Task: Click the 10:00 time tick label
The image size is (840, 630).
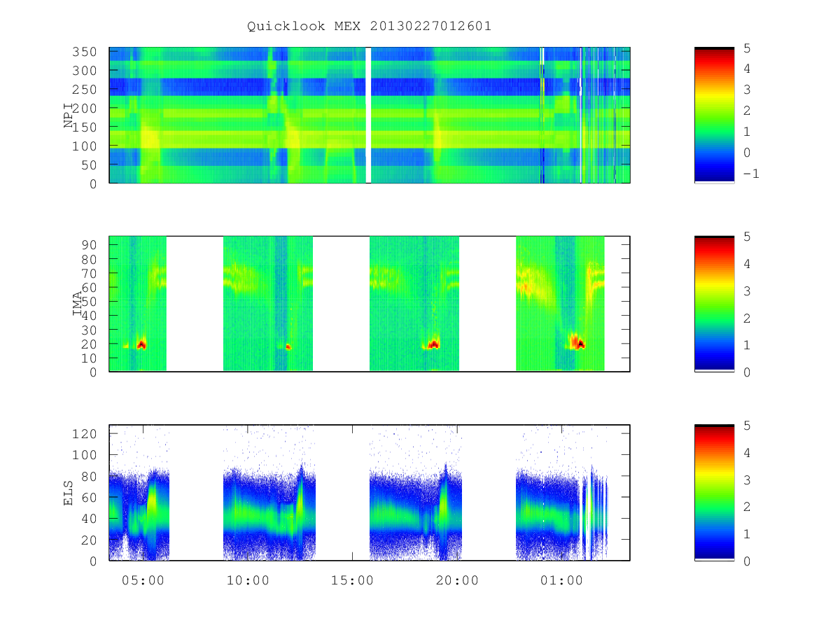Action: click(x=248, y=580)
